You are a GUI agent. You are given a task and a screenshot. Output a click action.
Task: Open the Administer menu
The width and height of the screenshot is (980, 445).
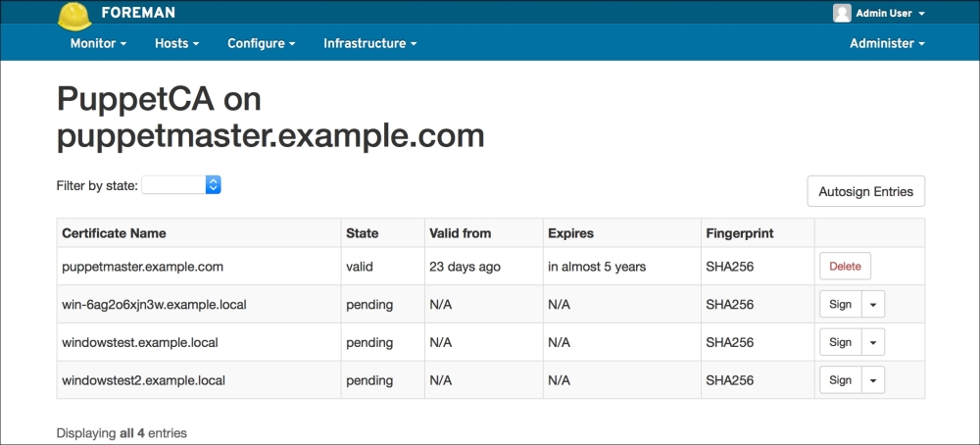tap(886, 43)
